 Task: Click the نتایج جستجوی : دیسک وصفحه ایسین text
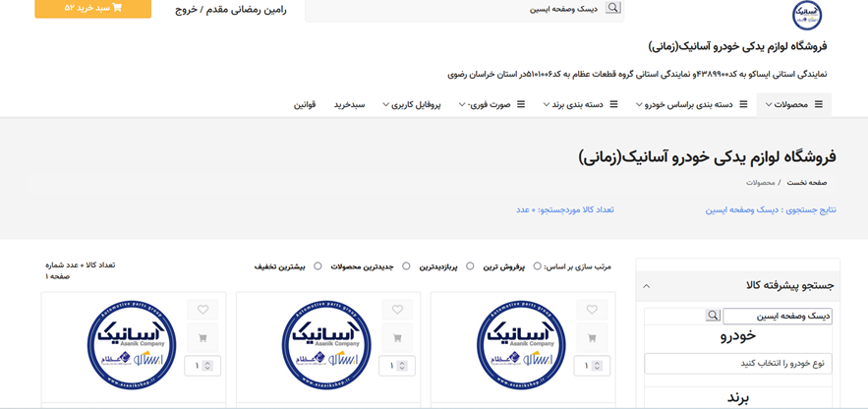pos(771,210)
